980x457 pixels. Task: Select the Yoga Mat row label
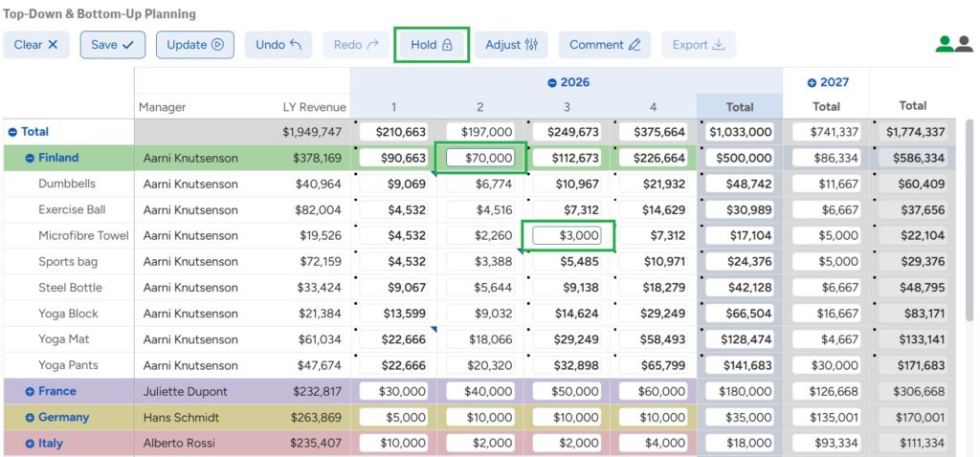point(64,339)
